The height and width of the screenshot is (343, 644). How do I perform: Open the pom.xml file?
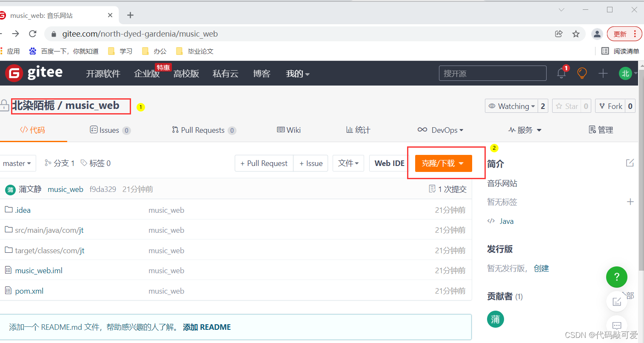click(29, 291)
